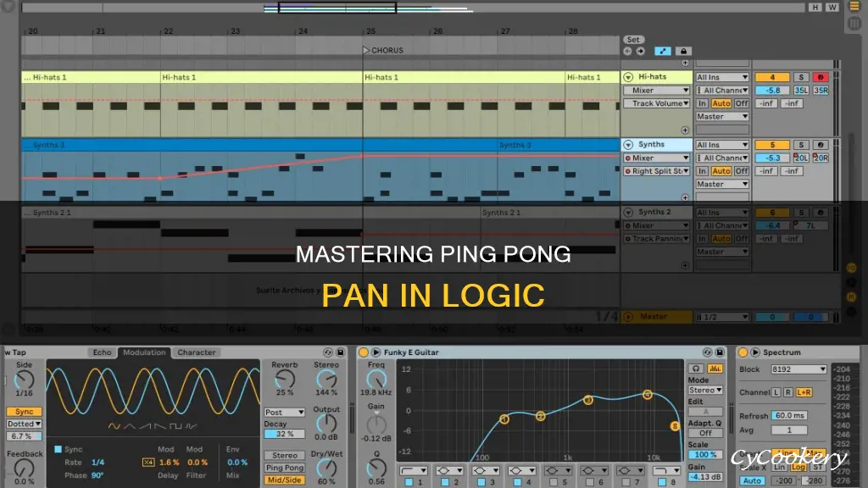Click the Funky E Guitar hot-swap icon
Image resolution: width=868 pixels, height=488 pixels.
click(707, 352)
